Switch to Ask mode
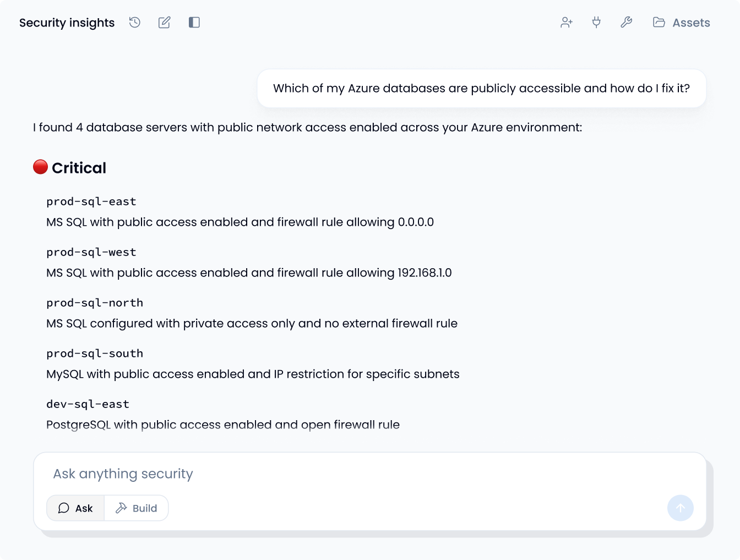Viewport: 740px width, 560px height. point(75,508)
